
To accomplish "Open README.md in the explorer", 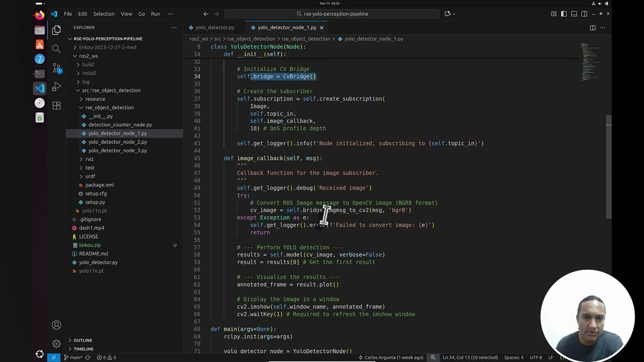I will [93, 253].
